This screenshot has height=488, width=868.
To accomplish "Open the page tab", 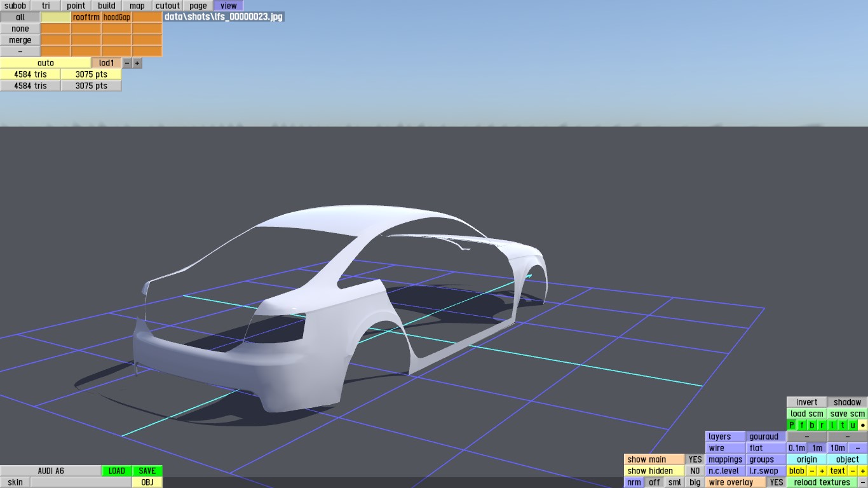I will (x=198, y=6).
